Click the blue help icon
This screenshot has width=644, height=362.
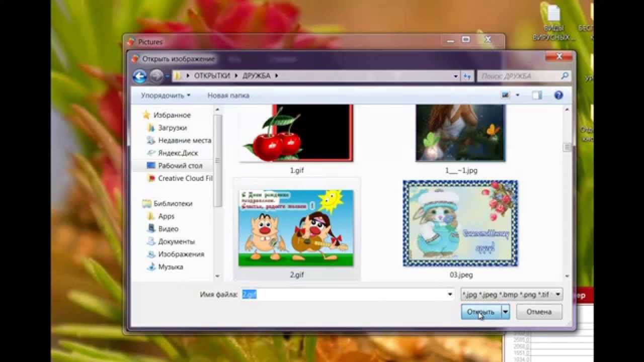[558, 95]
